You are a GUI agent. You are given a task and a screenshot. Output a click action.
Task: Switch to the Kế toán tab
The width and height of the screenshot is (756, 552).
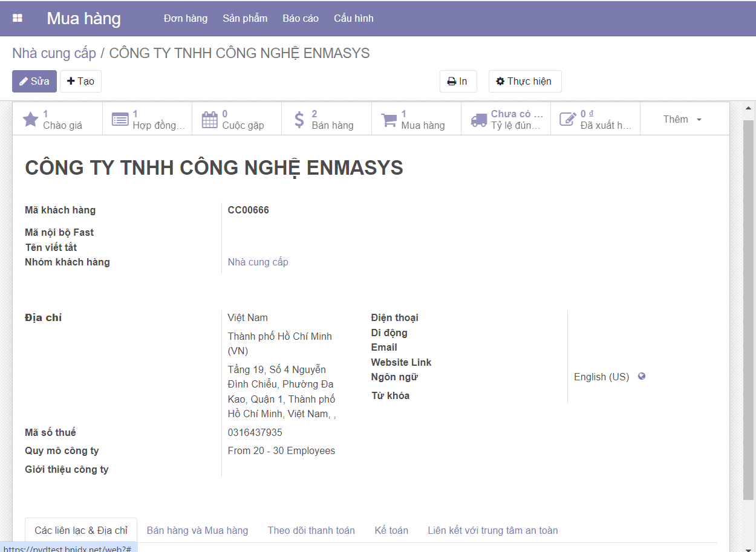click(x=391, y=530)
